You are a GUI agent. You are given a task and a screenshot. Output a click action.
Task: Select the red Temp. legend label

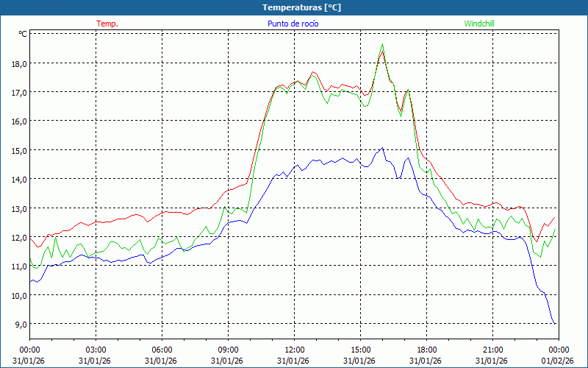[107, 24]
